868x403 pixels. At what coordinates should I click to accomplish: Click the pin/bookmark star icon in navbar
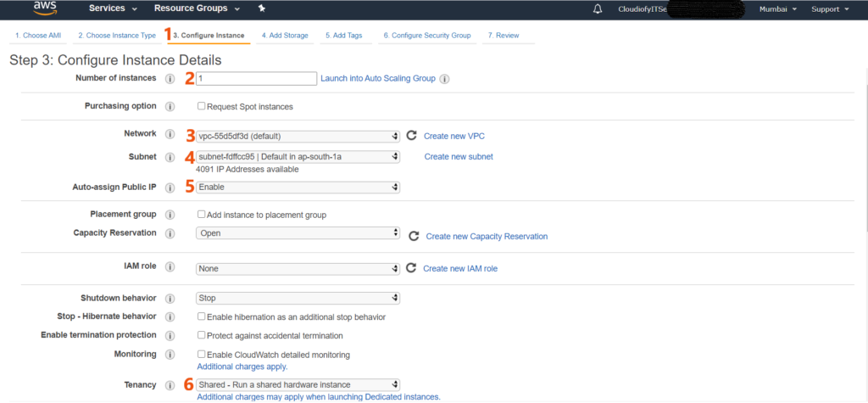pos(261,8)
